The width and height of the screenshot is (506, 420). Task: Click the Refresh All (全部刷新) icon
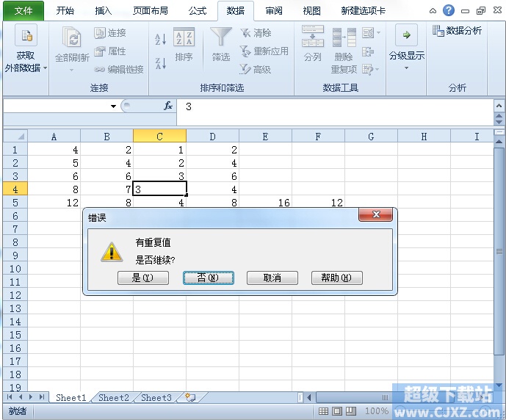(72, 39)
